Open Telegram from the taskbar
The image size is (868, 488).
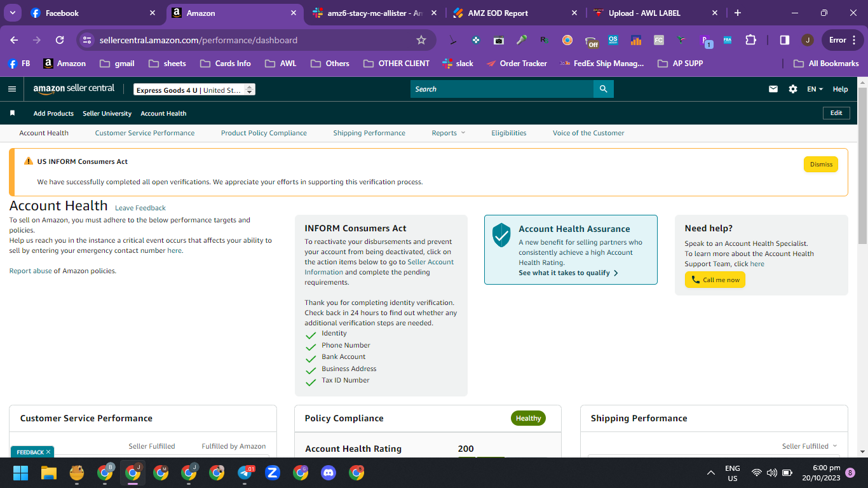coord(245,473)
